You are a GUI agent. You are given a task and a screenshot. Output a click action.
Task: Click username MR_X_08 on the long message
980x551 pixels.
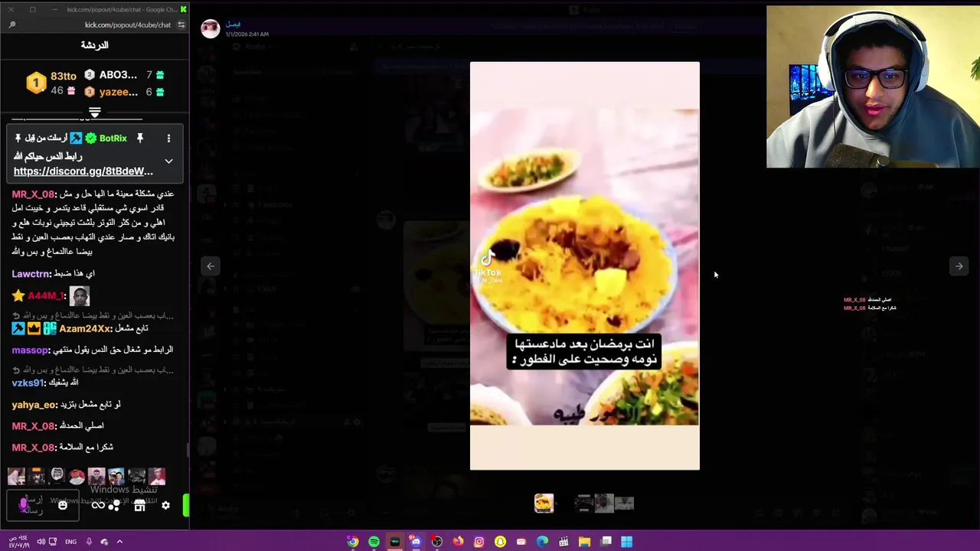pos(34,194)
